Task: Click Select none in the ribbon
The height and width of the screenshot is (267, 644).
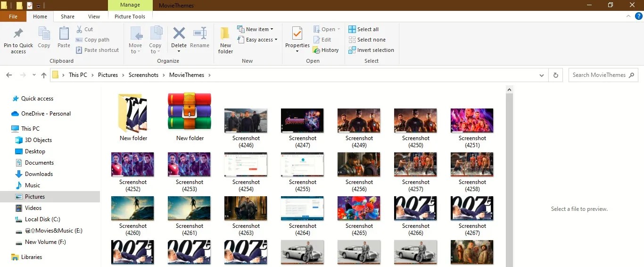Action: tap(367, 40)
